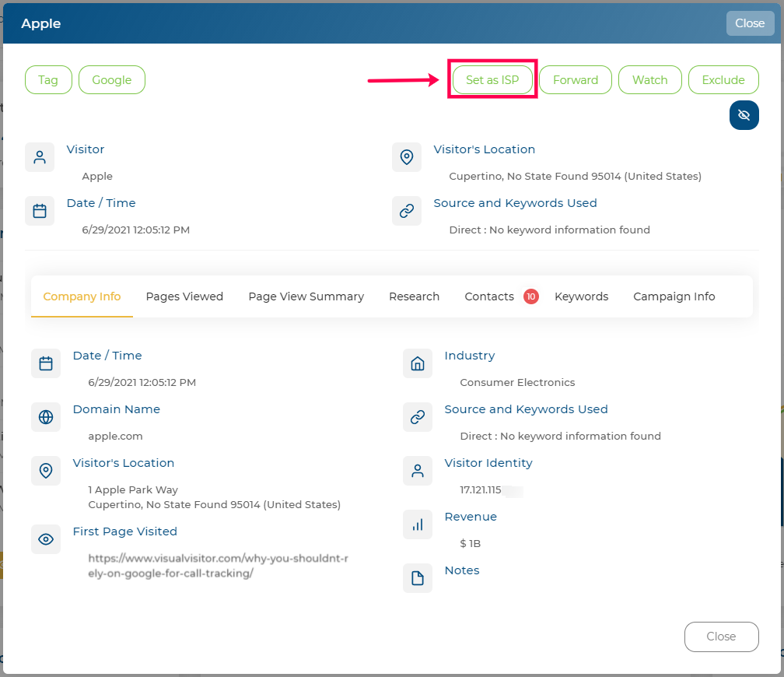This screenshot has height=677, width=784.
Task: Click the Domain Name label
Action: tap(117, 409)
